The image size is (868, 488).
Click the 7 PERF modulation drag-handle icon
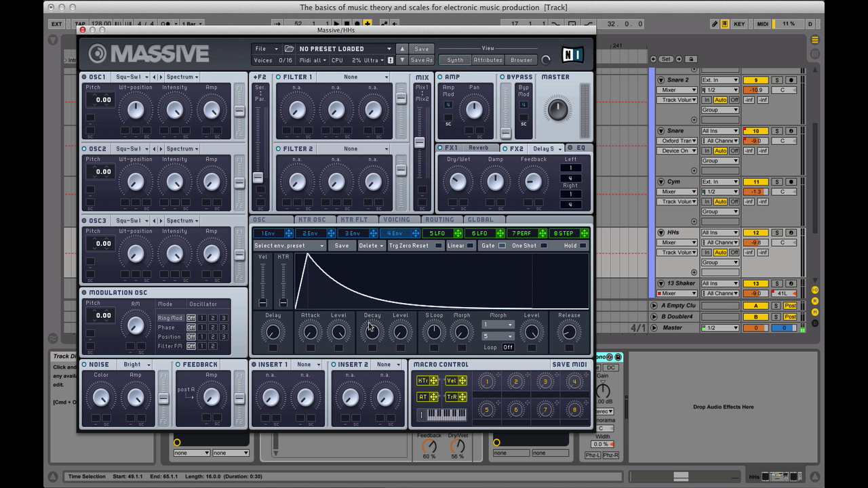coord(542,233)
